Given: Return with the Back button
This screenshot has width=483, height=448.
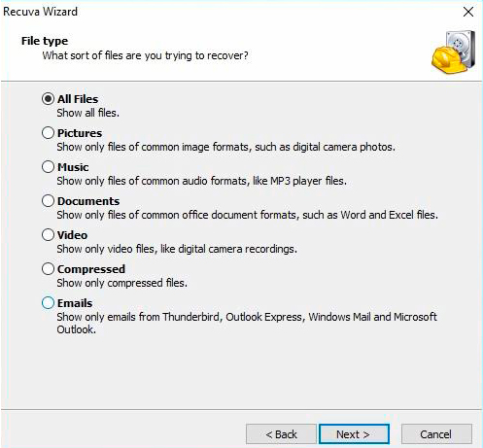Looking at the screenshot, I should 281,434.
